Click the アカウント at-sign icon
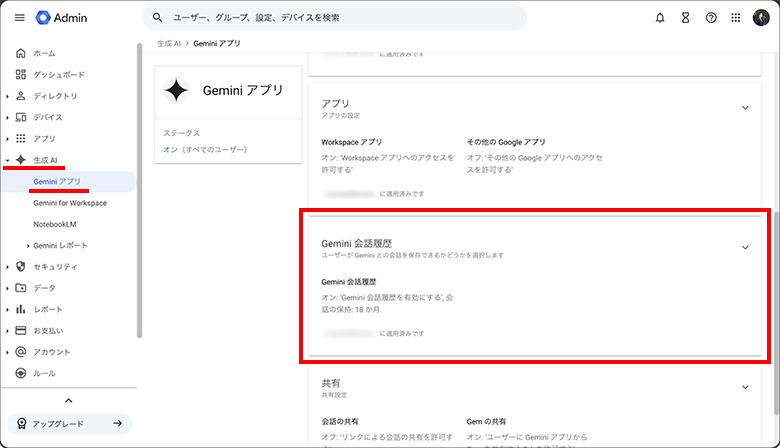Screen dimensions: 780x448 [20, 352]
